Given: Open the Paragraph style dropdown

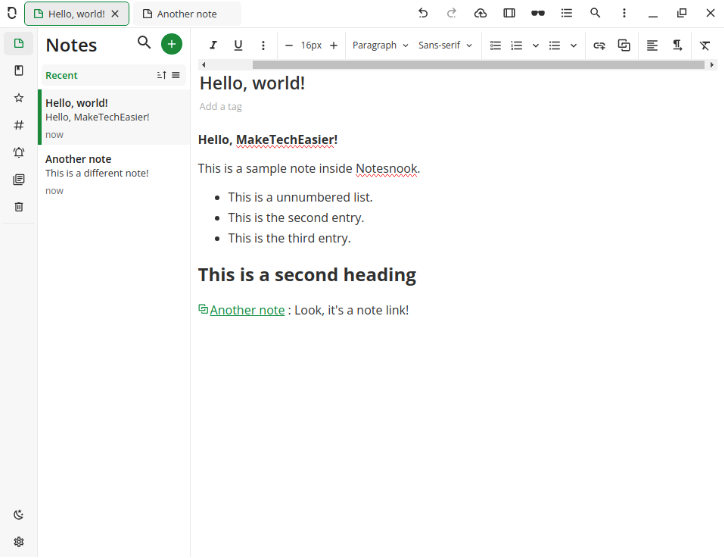Looking at the screenshot, I should pyautogui.click(x=380, y=45).
